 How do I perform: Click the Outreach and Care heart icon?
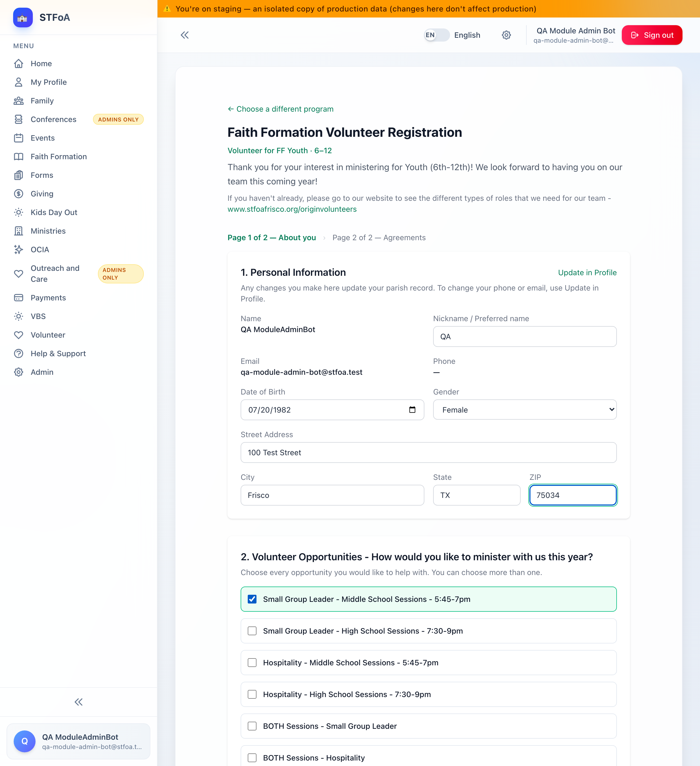pos(19,274)
